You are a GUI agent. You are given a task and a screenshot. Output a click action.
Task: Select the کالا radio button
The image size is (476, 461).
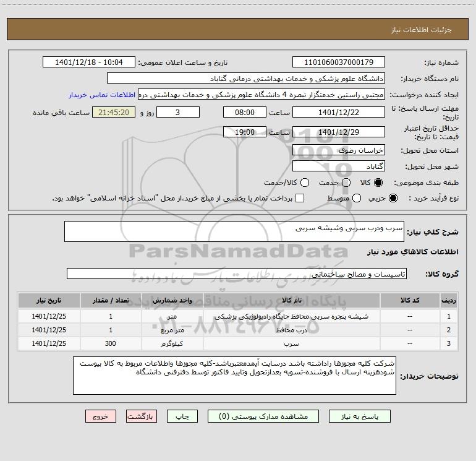[x=378, y=183]
